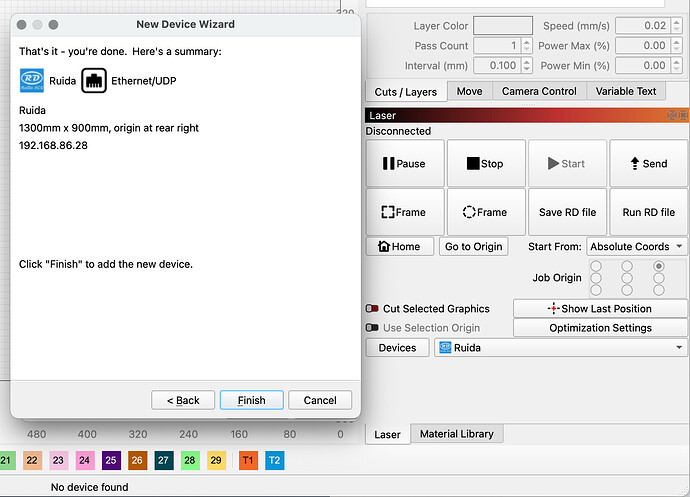Click the Pass Count stepper arrows
The image size is (690, 497).
click(x=527, y=45)
